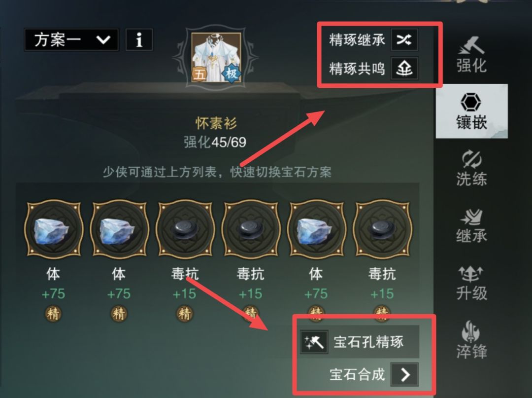Select the 镶嵌 inlay tab
Viewport: 532px width, 398px height.
pos(471,111)
